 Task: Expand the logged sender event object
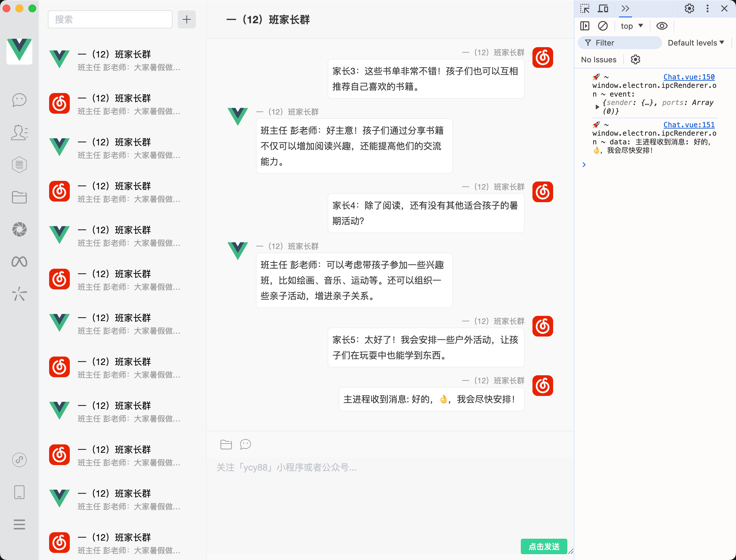click(597, 107)
